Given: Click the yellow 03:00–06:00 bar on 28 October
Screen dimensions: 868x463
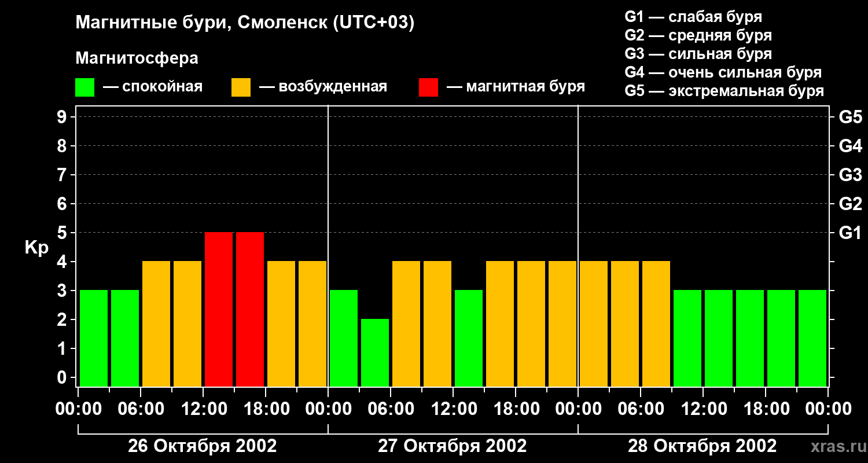Looking at the screenshot, I should click(625, 324).
